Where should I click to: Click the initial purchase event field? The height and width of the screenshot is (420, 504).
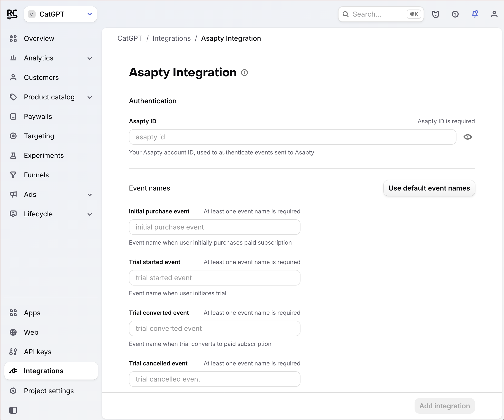(215, 227)
